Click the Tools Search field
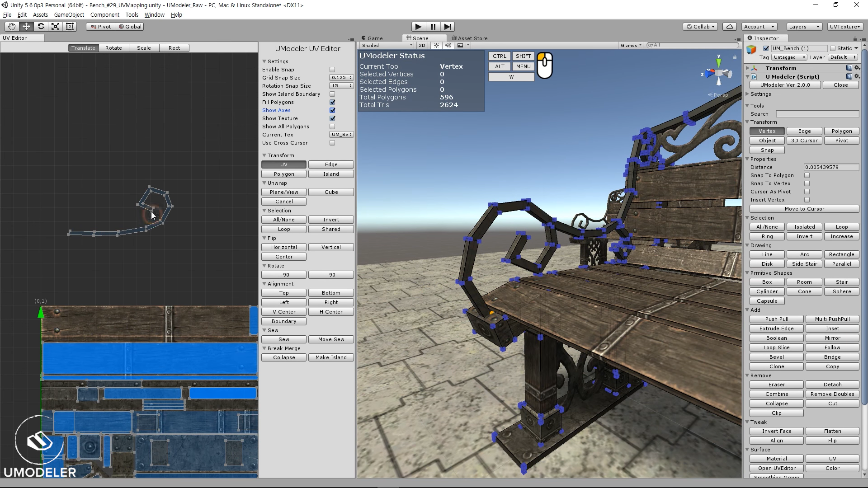Screen dimensions: 868x488 click(x=817, y=114)
